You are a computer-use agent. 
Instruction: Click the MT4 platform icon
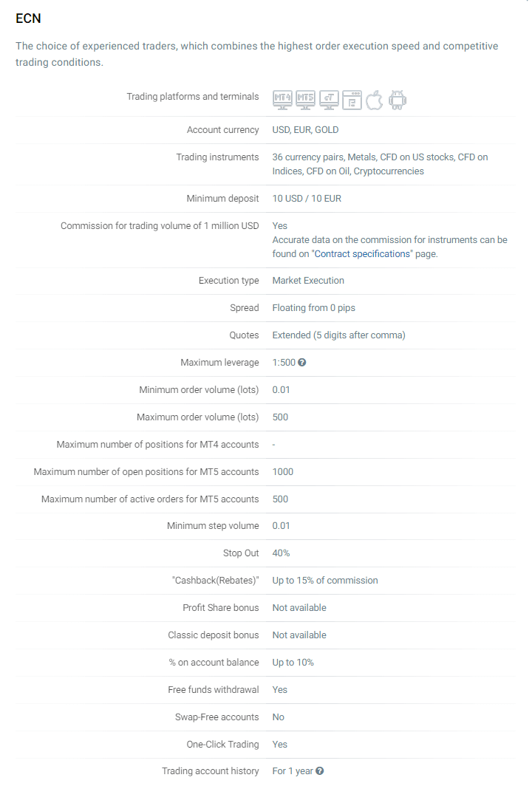tap(282, 99)
